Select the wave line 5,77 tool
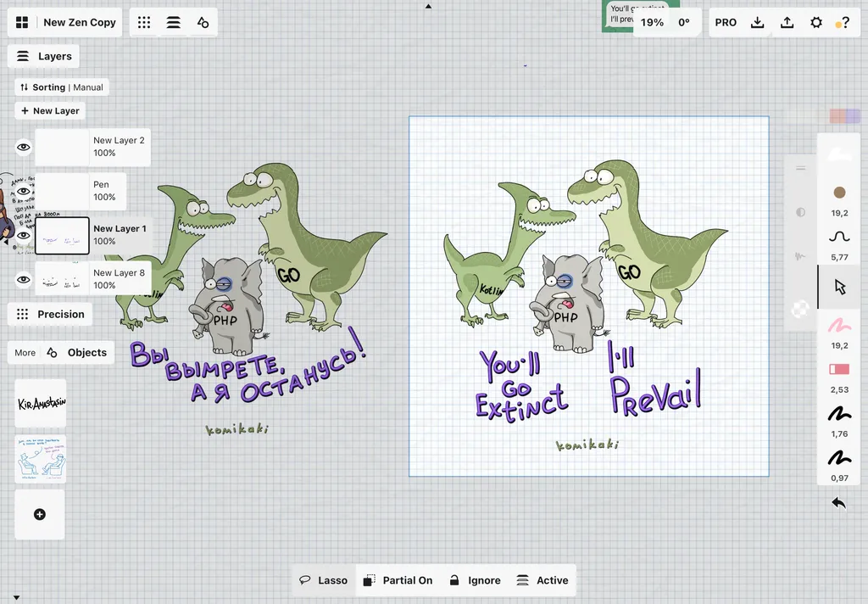 (x=839, y=237)
